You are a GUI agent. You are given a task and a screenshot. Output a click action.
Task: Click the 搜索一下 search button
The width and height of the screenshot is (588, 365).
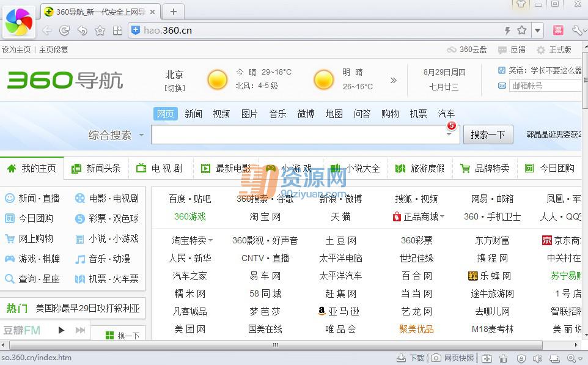(488, 135)
